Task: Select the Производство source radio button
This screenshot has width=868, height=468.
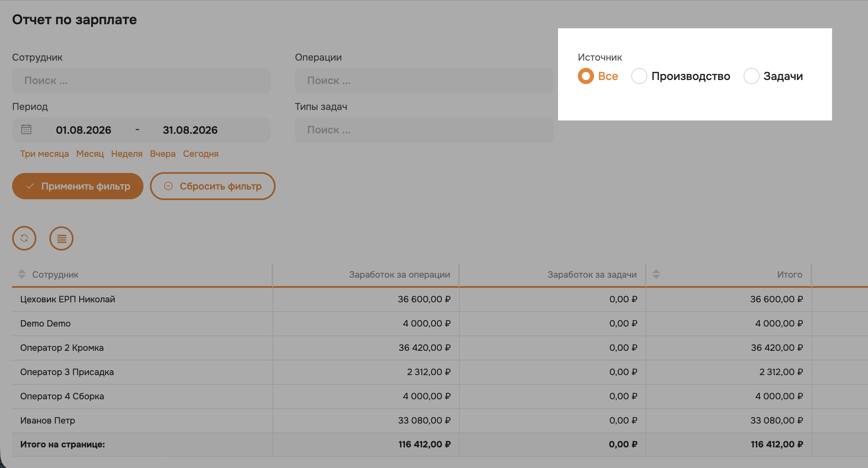Action: pos(639,76)
